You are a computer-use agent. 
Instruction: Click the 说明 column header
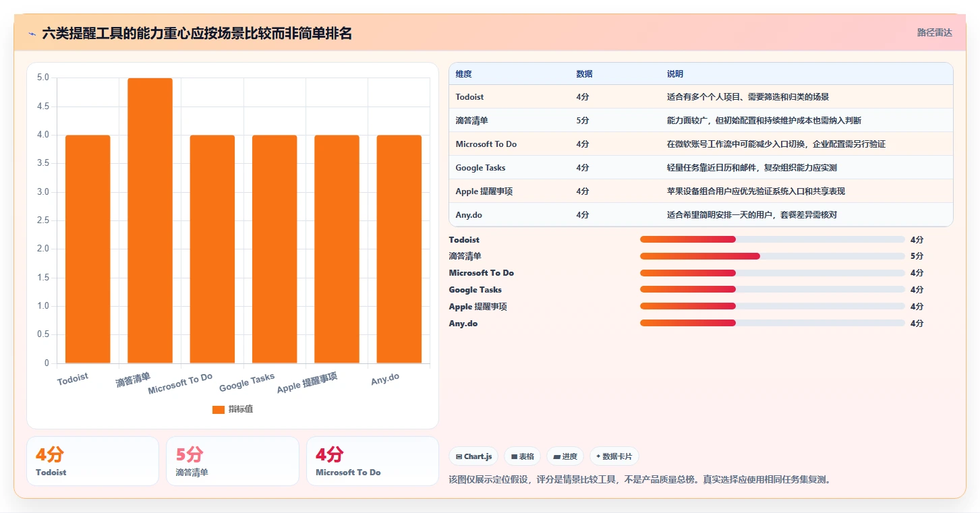pyautogui.click(x=675, y=74)
